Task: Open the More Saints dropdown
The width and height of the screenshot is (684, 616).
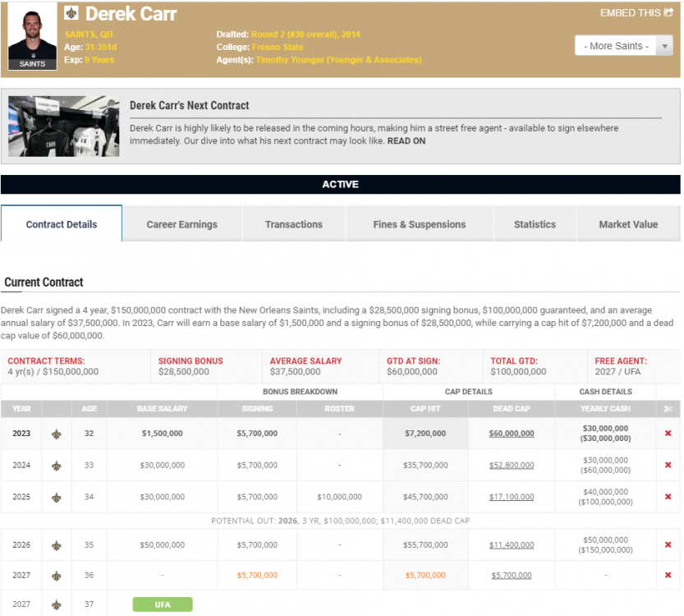Action: 624,46
